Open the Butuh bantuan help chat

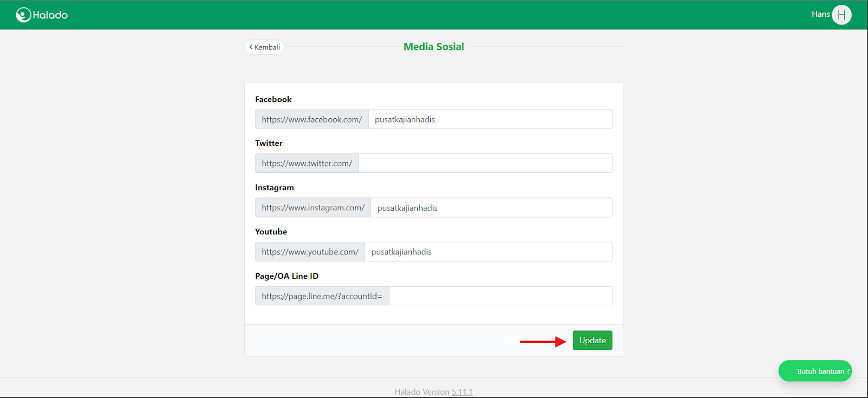point(815,371)
